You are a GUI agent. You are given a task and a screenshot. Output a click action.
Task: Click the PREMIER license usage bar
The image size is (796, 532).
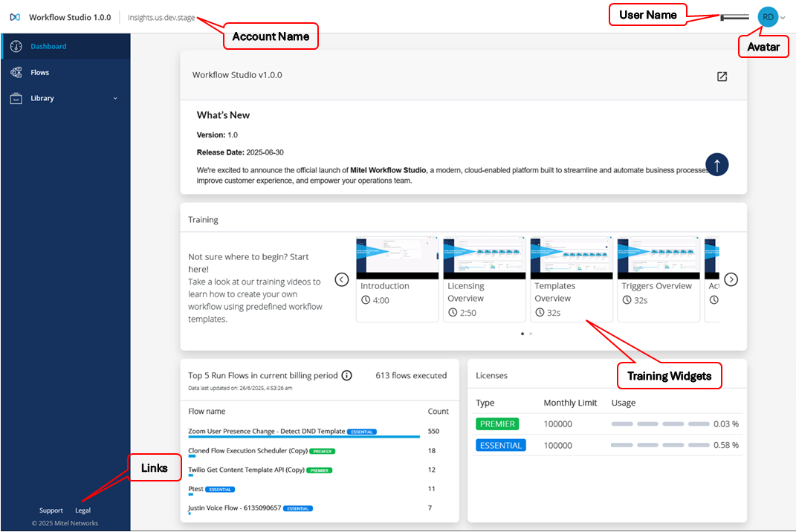(x=660, y=424)
